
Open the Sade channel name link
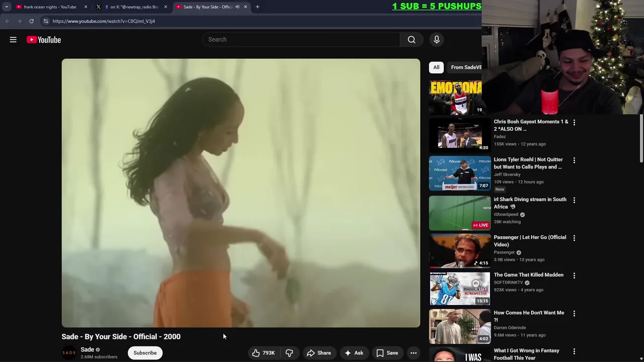[88, 349]
